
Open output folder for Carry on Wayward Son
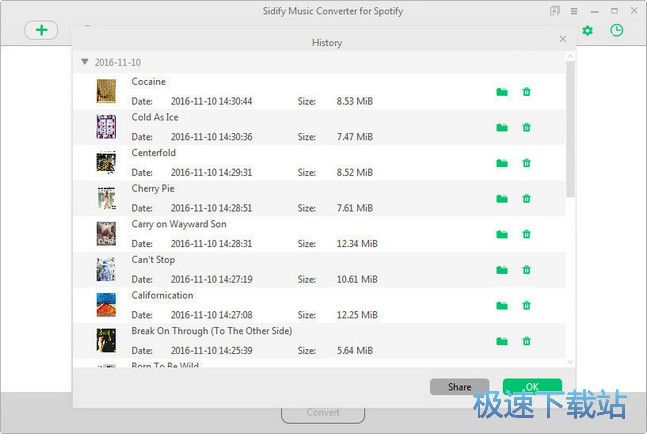click(502, 234)
